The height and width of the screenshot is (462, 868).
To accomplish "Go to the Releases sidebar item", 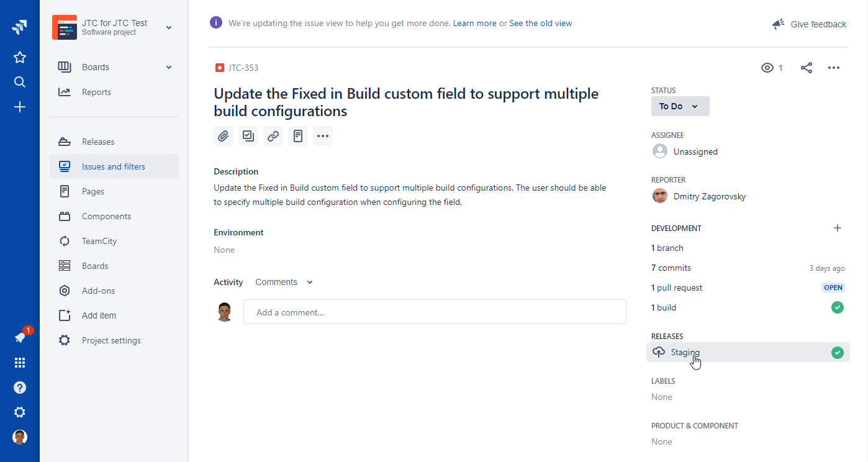I will 98,142.
